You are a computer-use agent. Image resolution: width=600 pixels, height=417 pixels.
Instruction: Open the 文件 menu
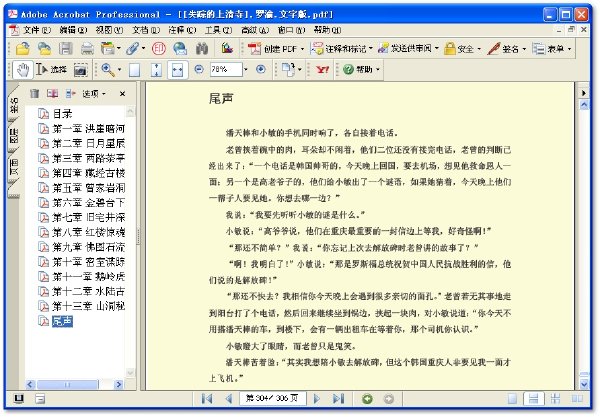point(36,30)
